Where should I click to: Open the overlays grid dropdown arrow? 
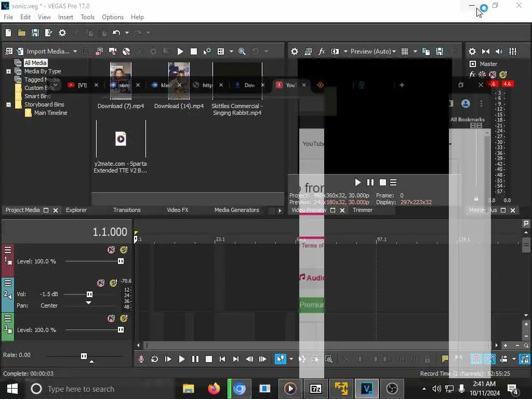415,51
